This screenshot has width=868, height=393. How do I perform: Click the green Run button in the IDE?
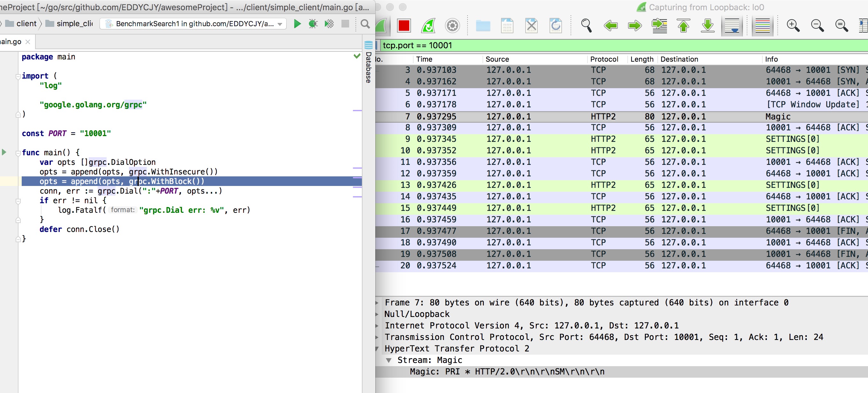click(297, 24)
